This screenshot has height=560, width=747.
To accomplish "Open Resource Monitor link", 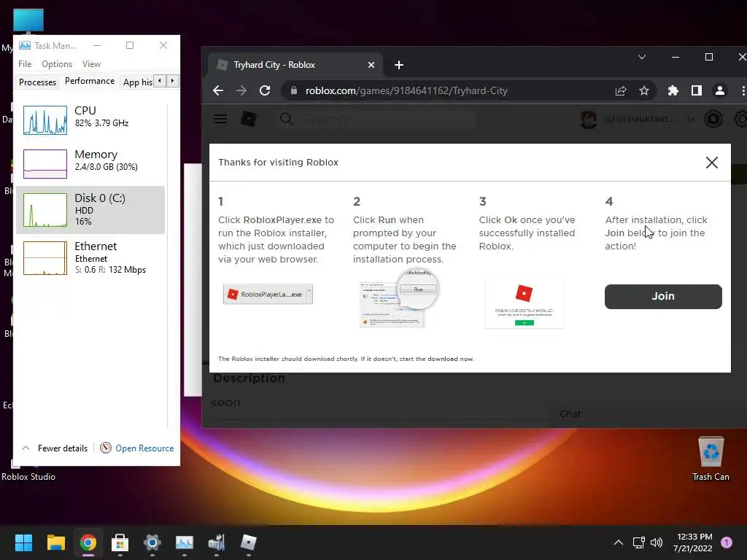I will pos(137,448).
